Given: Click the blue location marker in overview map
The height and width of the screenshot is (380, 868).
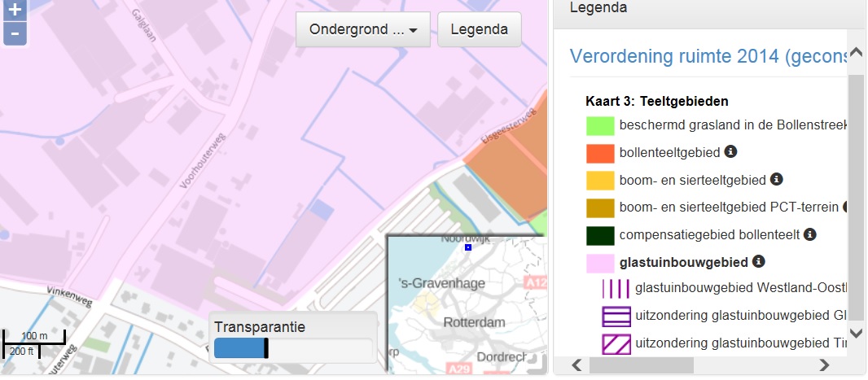Looking at the screenshot, I should point(467,247).
